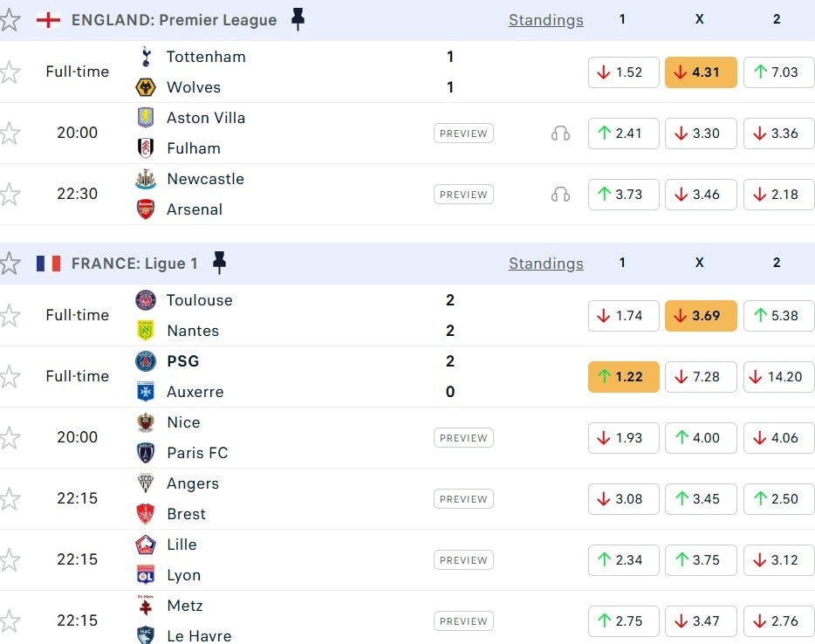
Task: Click the PSG team logo
Action: click(x=146, y=361)
